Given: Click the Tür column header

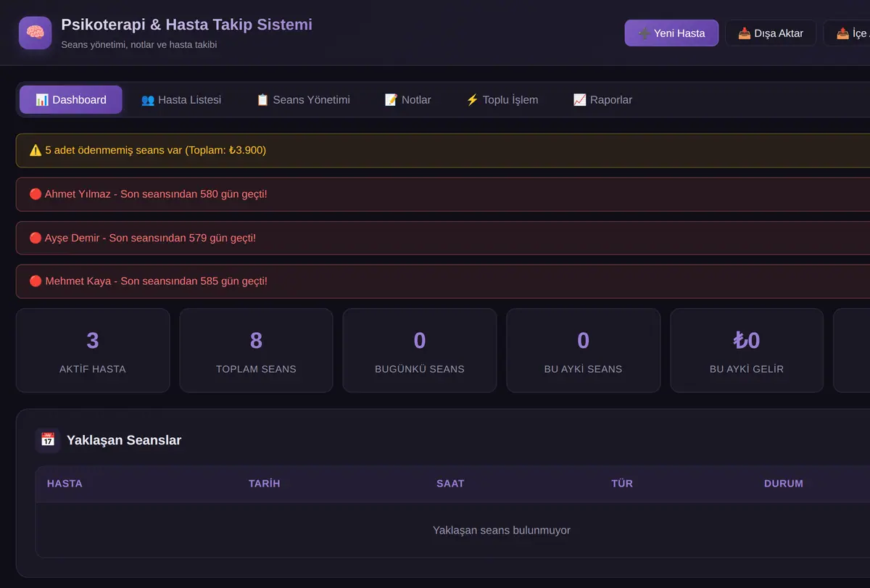Looking at the screenshot, I should (622, 484).
